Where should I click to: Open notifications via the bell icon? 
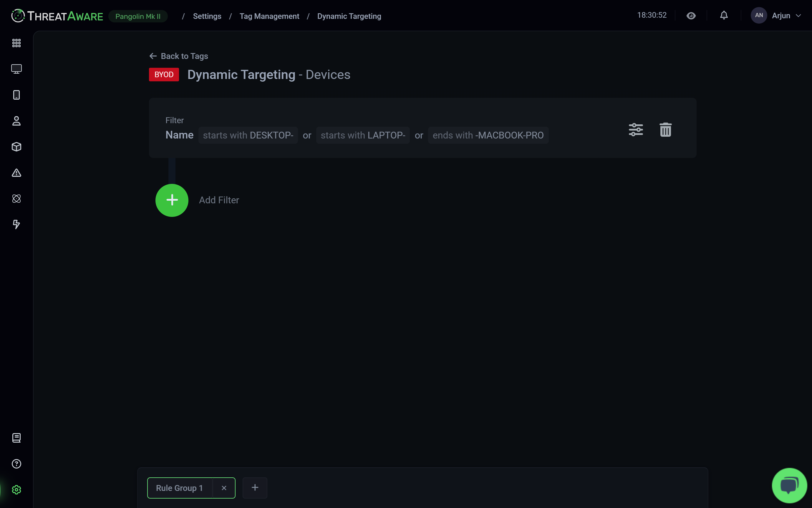(723, 15)
